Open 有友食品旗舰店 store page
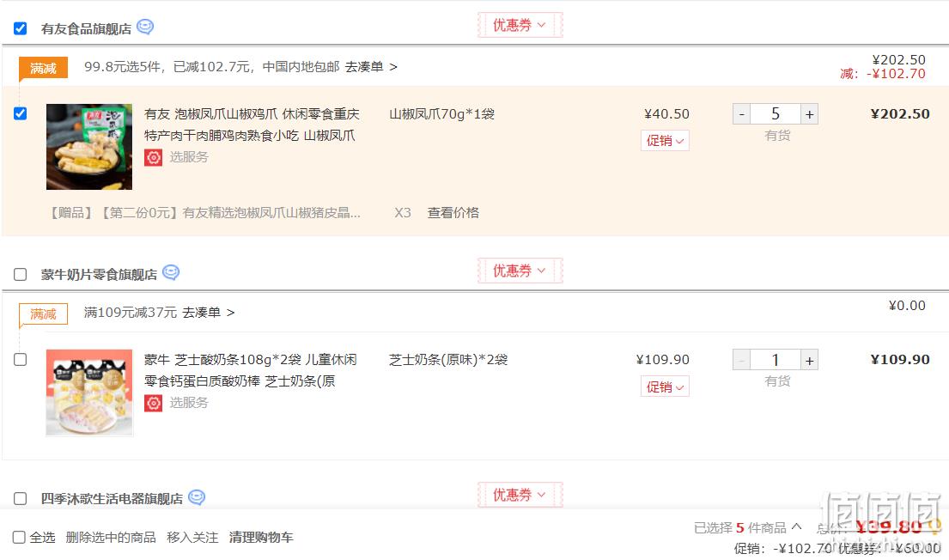 coord(86,29)
